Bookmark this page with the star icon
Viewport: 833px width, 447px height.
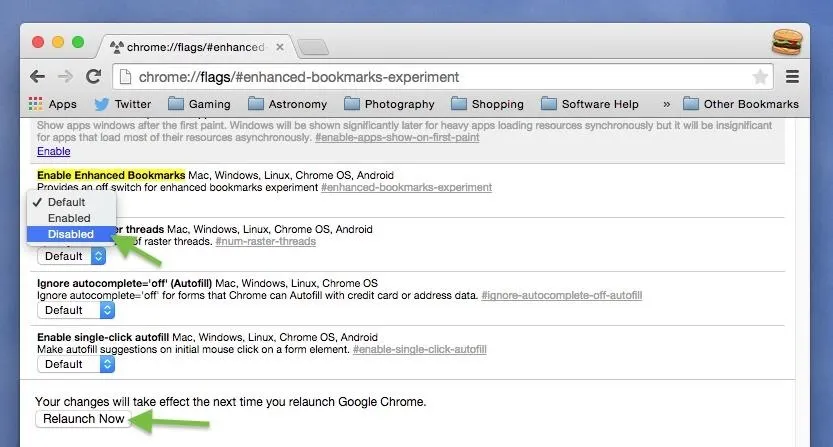coord(760,77)
